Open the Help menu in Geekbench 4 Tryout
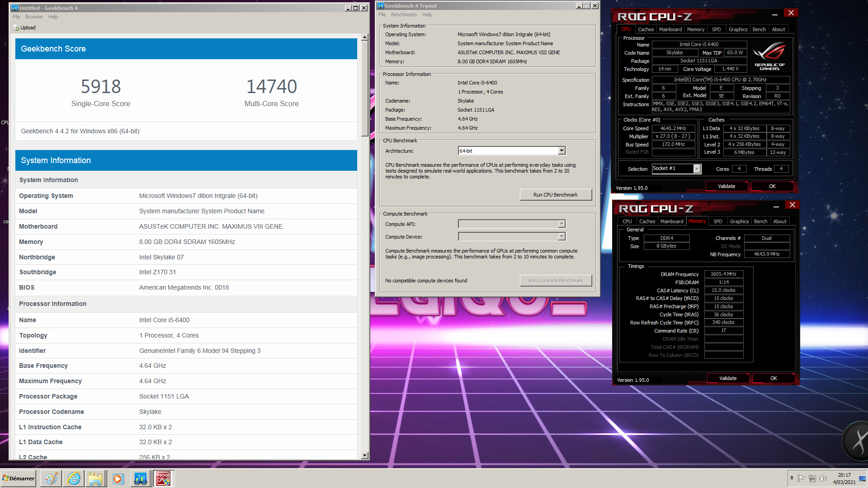 427,15
